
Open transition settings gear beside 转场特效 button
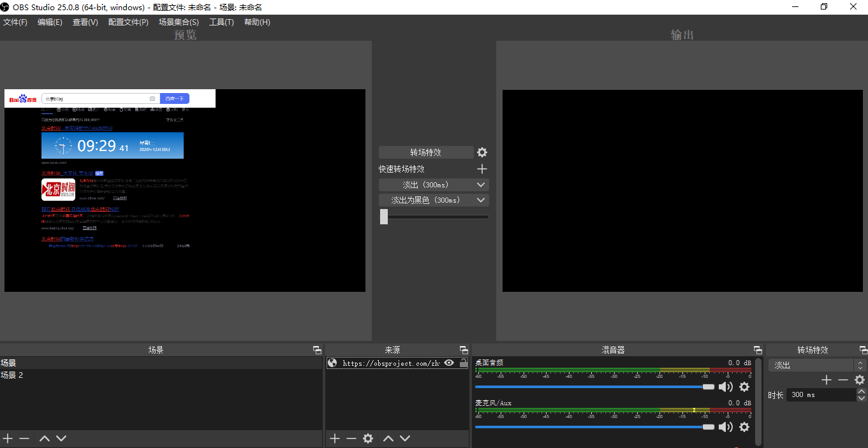point(482,152)
